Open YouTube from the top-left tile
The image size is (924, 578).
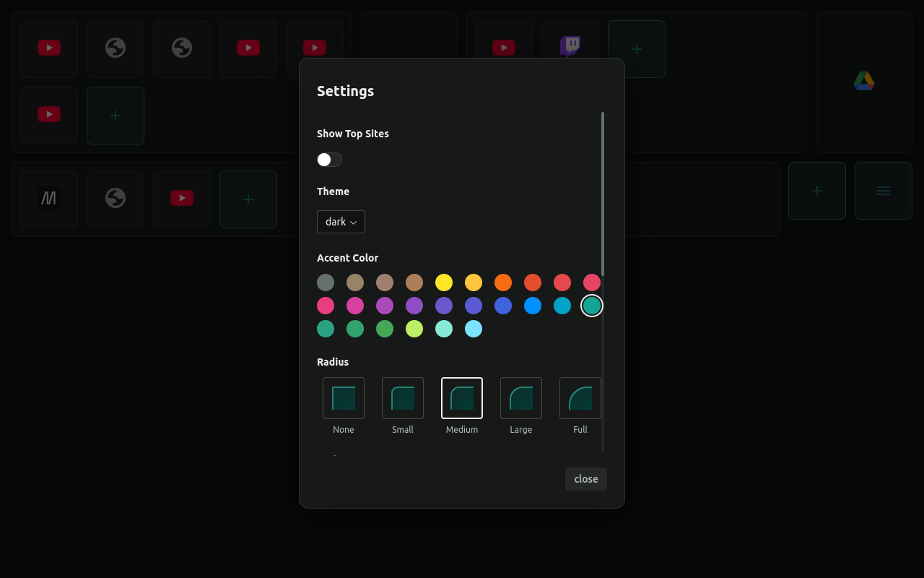coord(48,48)
